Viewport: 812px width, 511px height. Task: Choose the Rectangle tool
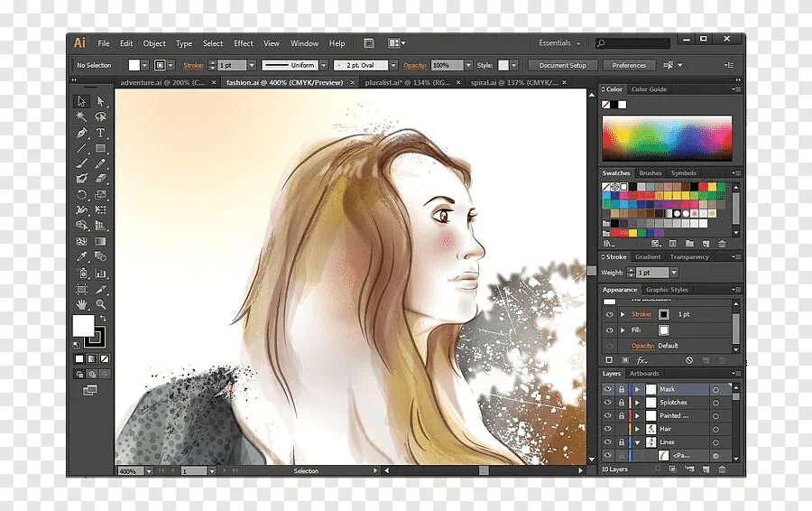[x=100, y=148]
